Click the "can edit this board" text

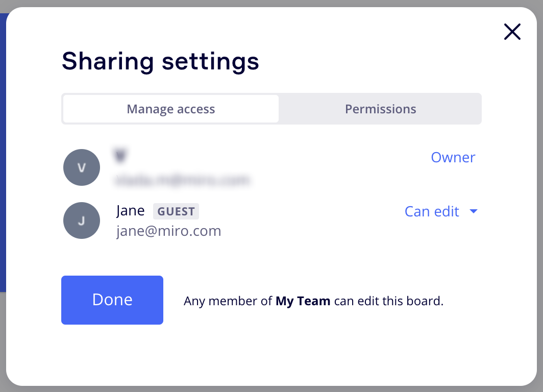tap(388, 301)
